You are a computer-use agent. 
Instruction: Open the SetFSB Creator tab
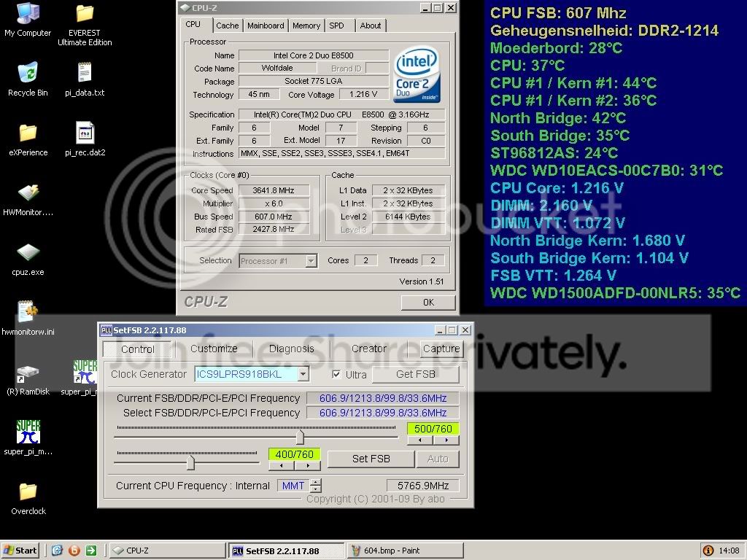click(x=369, y=349)
